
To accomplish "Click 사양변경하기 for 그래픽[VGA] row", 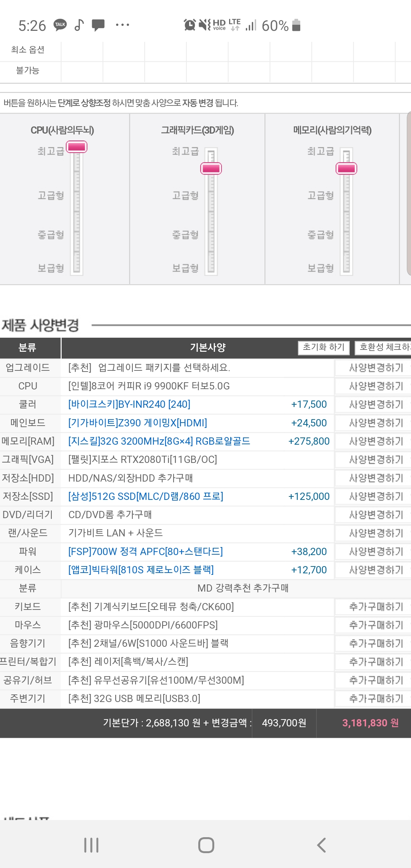I will [x=373, y=460].
